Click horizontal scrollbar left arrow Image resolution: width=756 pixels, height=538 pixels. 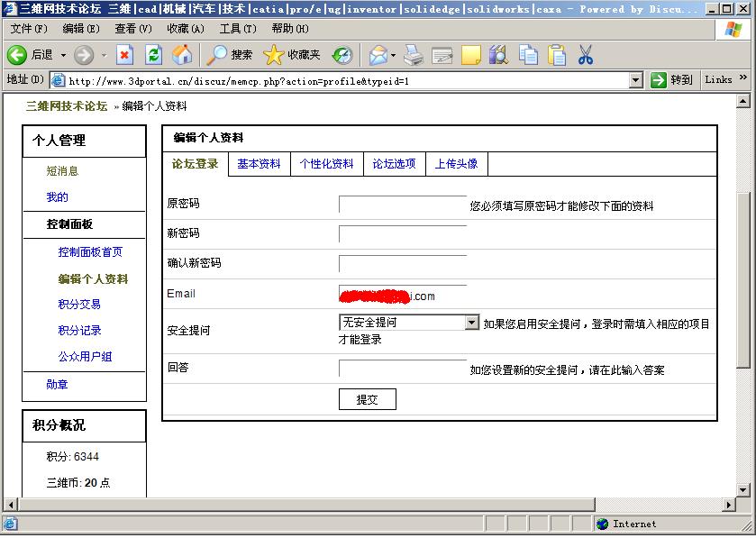coord(10,505)
